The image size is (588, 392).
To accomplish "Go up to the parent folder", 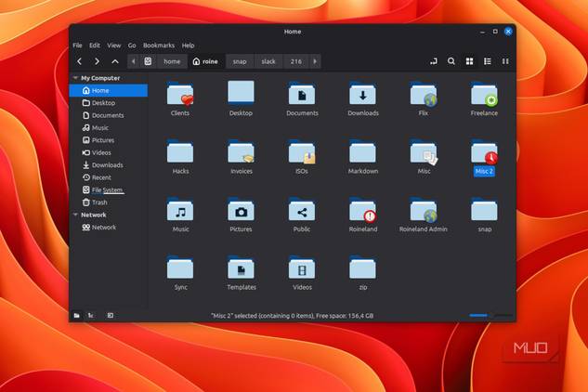I will coord(115,61).
